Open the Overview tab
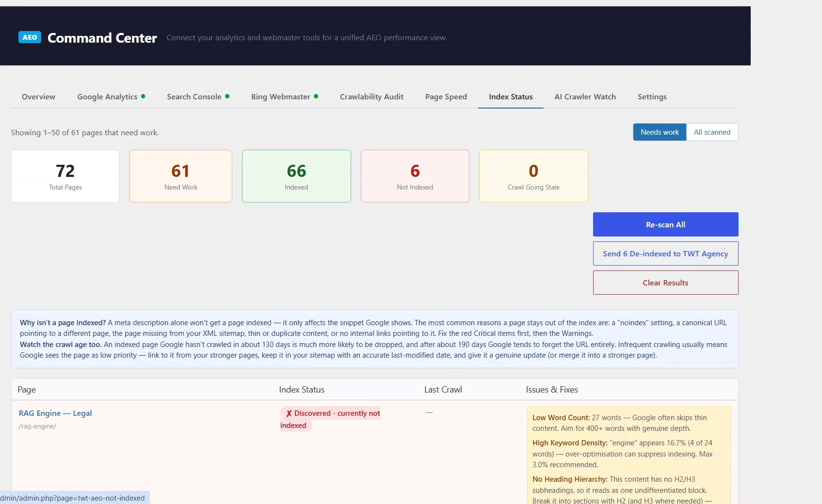 coord(38,97)
